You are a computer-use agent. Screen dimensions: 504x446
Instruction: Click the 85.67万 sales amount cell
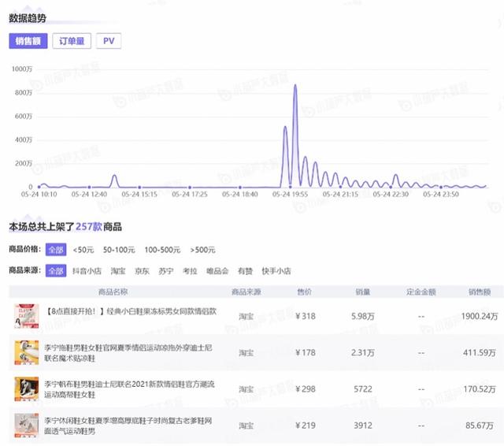(x=480, y=426)
